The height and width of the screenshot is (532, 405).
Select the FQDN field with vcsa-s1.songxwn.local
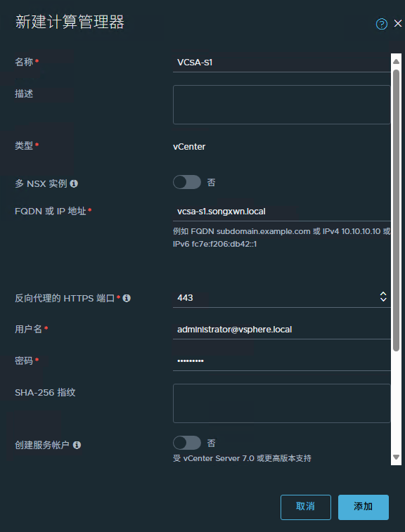coord(282,212)
